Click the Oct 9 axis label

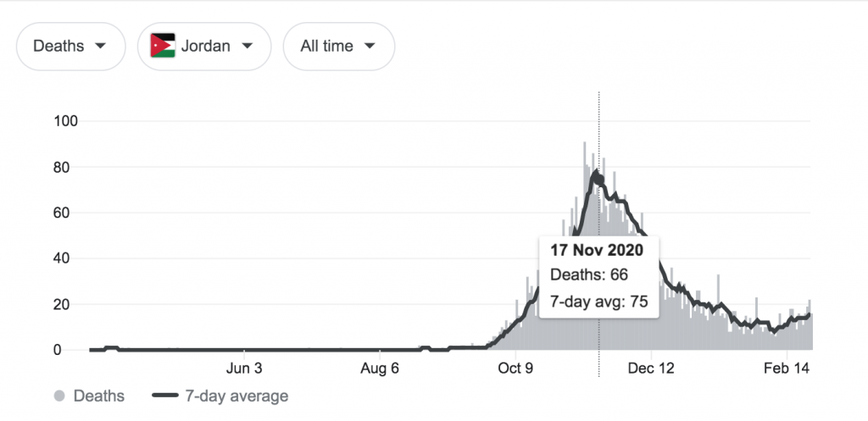coord(515,368)
